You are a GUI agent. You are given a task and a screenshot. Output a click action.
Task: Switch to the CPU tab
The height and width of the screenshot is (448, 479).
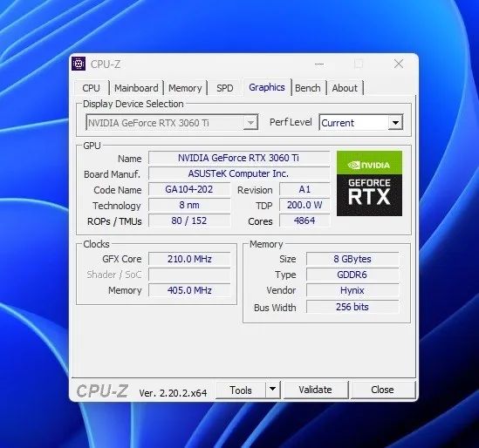[x=91, y=88]
